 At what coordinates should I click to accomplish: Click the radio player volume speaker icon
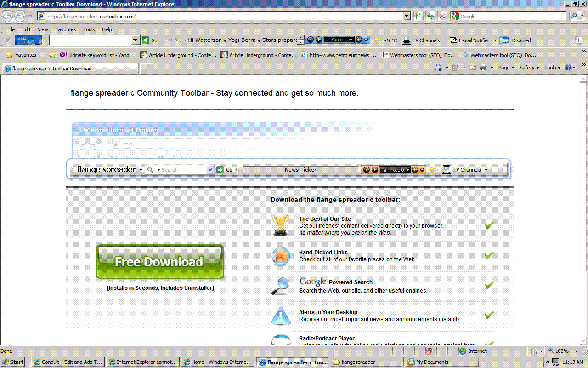point(358,40)
